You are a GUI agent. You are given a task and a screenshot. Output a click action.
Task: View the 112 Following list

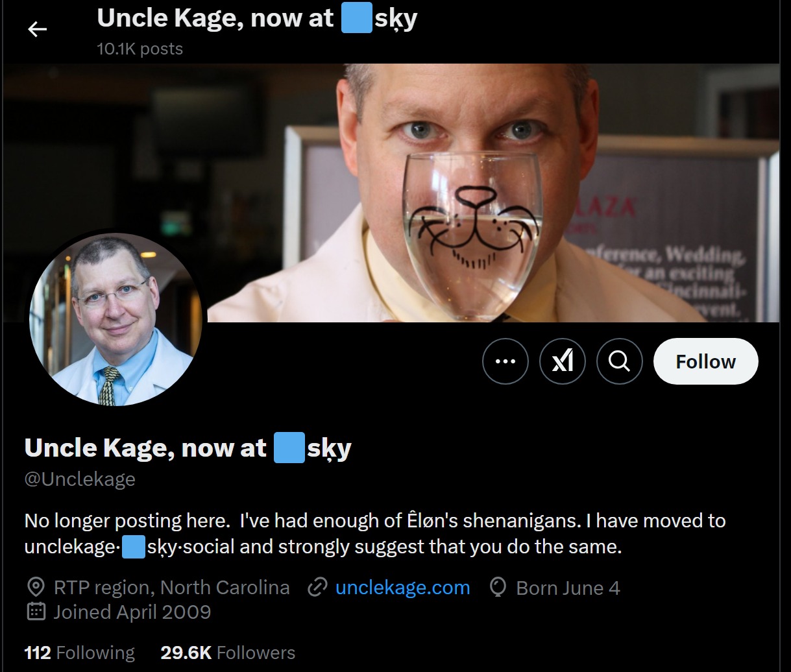(x=79, y=653)
